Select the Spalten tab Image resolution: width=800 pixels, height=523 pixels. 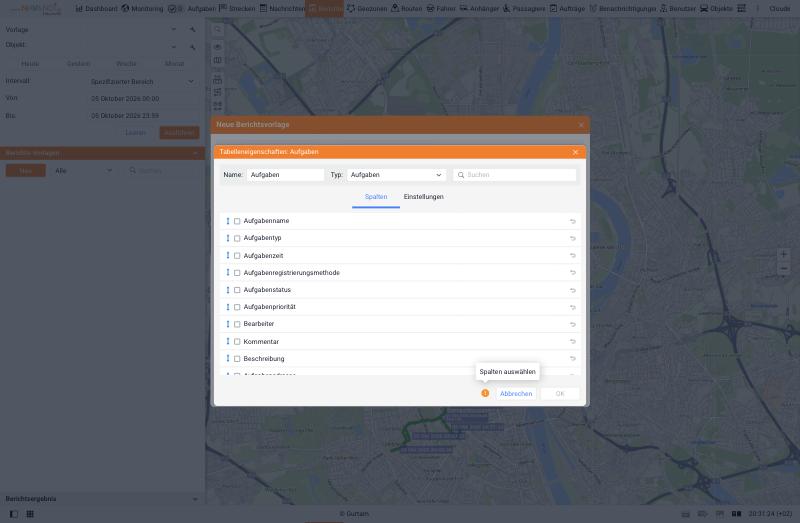point(376,197)
